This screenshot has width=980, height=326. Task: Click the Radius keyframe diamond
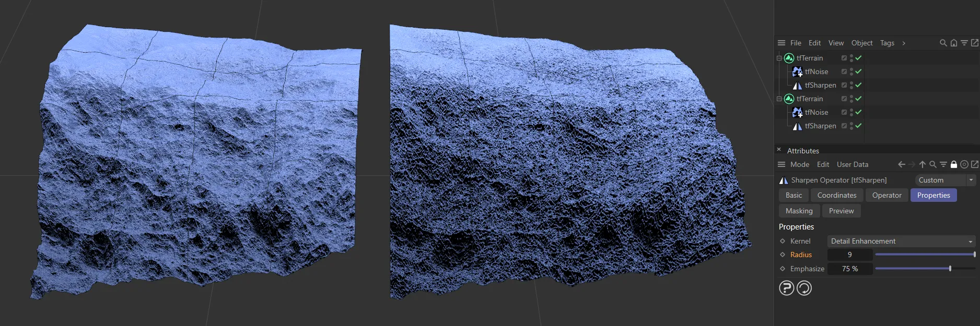(x=783, y=255)
